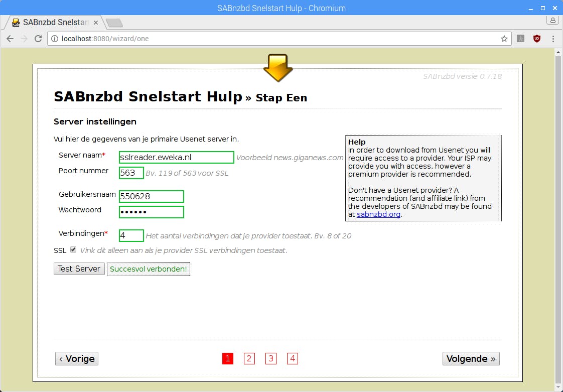Screen dimensions: 563x392
Task: Click the scrollbar up arrow
Action: (558, 52)
